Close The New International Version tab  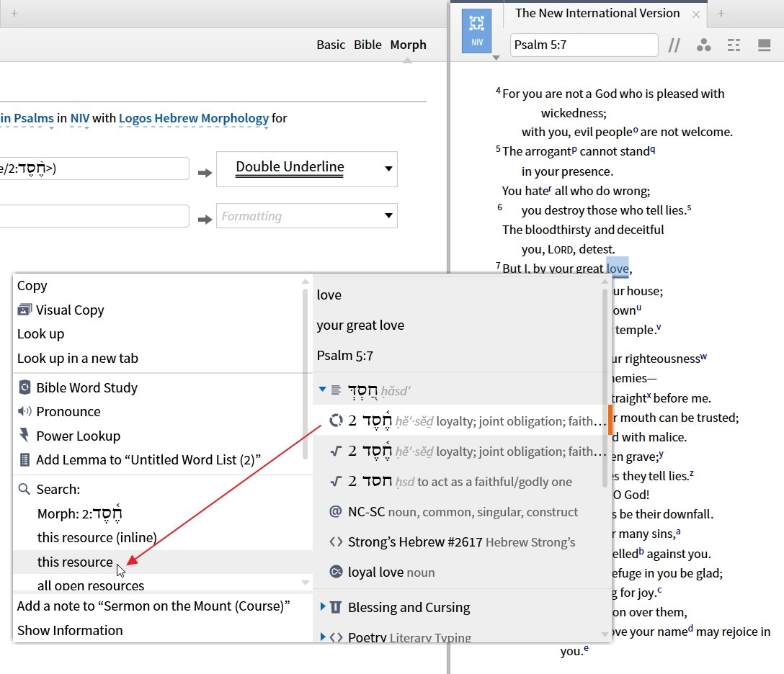click(695, 14)
